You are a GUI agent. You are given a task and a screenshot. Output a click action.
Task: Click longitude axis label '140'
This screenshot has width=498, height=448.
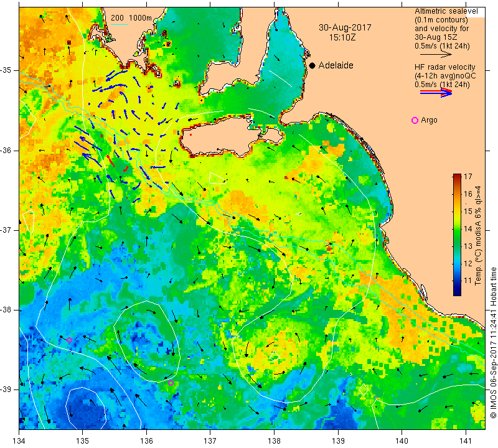402,441
